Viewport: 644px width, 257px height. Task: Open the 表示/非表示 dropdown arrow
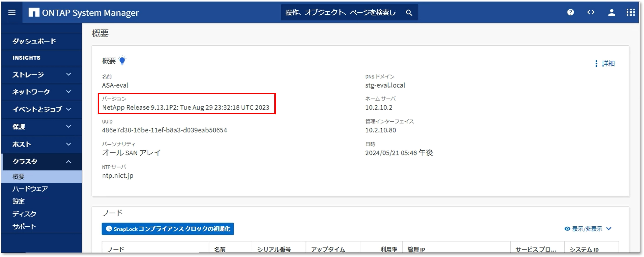[x=609, y=229]
